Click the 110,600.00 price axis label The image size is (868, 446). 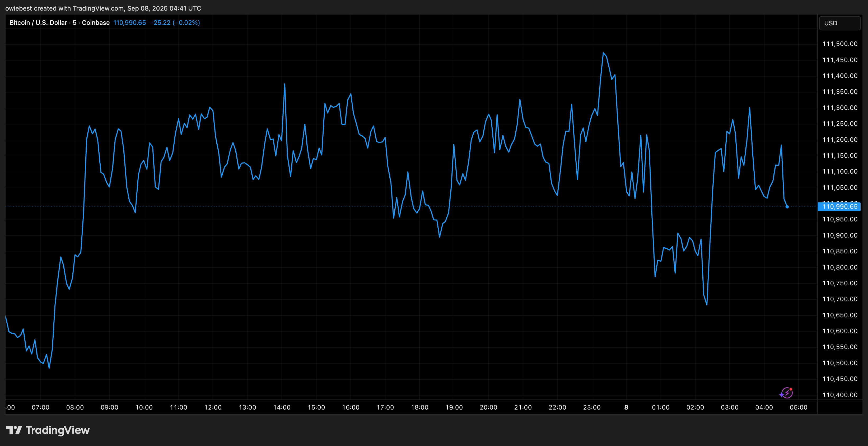[840, 331]
